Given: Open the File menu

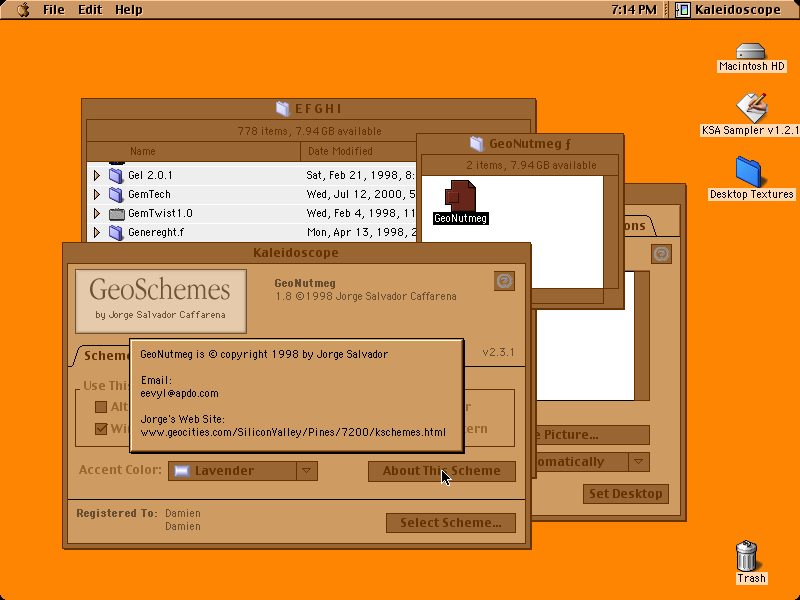Looking at the screenshot, I should click(x=54, y=10).
